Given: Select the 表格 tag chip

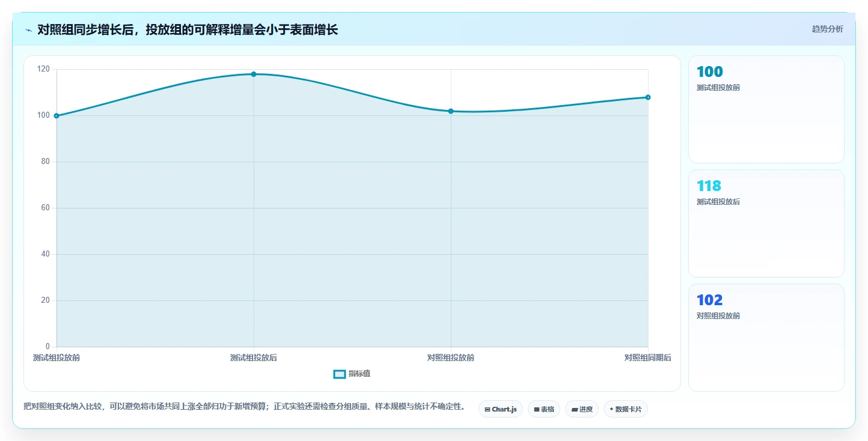Looking at the screenshot, I should (544, 409).
